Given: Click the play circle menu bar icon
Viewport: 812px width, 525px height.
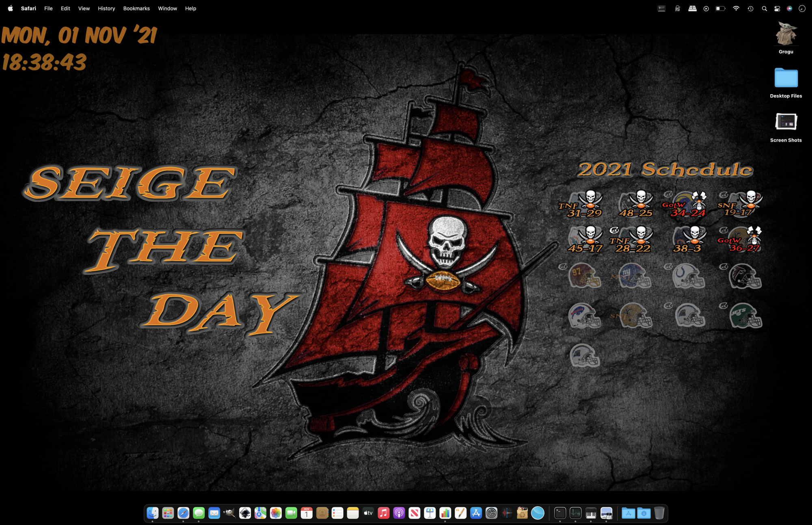Looking at the screenshot, I should (706, 9).
